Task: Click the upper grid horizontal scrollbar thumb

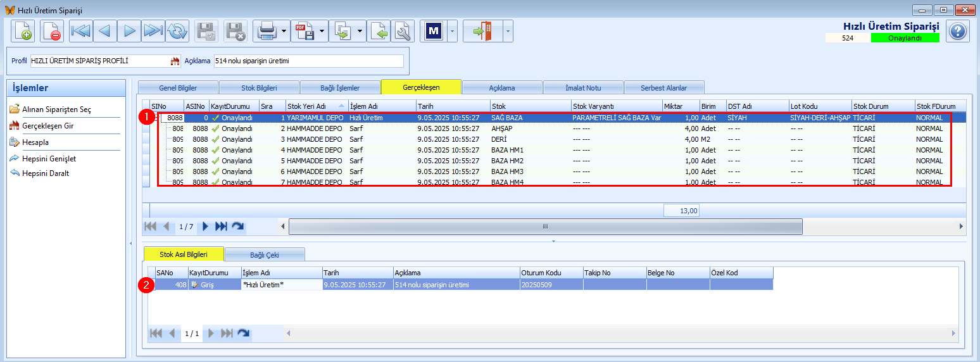Action: point(545,226)
